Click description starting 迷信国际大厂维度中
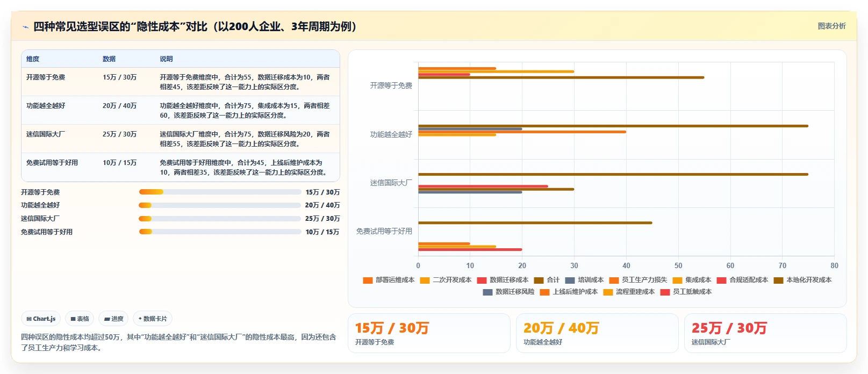868x374 pixels. tap(245, 139)
